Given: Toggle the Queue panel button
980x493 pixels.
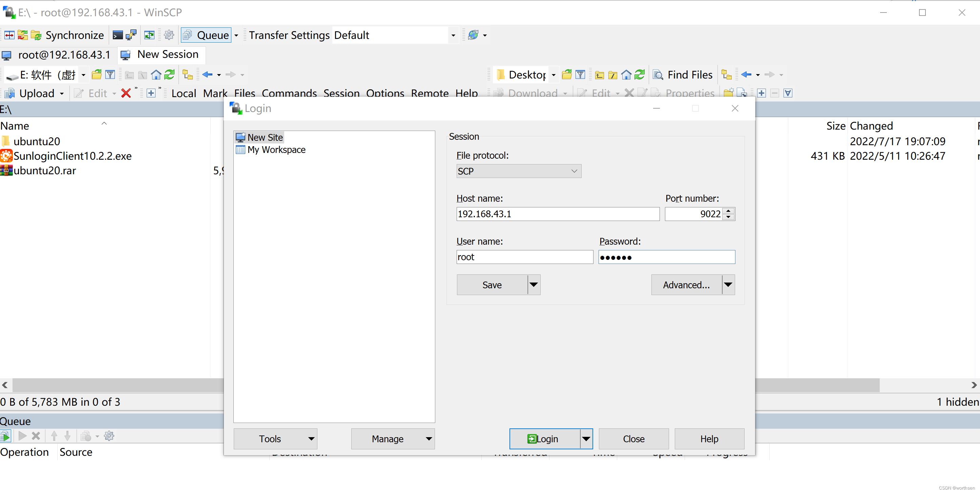Looking at the screenshot, I should click(206, 35).
